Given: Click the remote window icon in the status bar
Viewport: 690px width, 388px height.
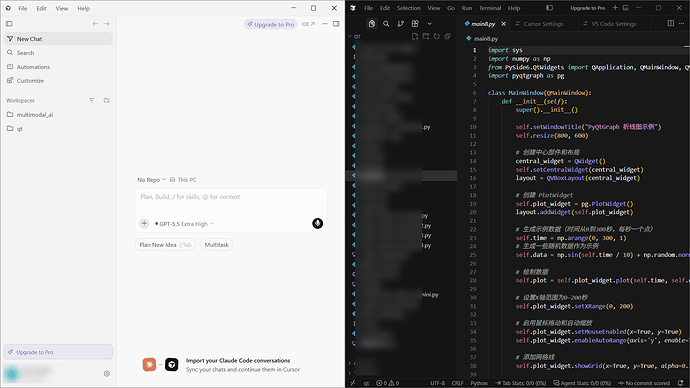Looking at the screenshot, I should [x=352, y=383].
